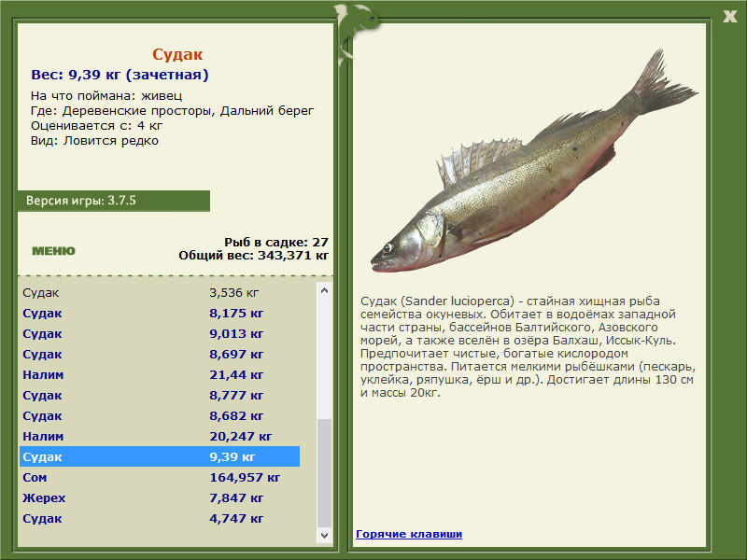Close the fish info window with X
The width and height of the screenshot is (747, 560).
(x=729, y=14)
